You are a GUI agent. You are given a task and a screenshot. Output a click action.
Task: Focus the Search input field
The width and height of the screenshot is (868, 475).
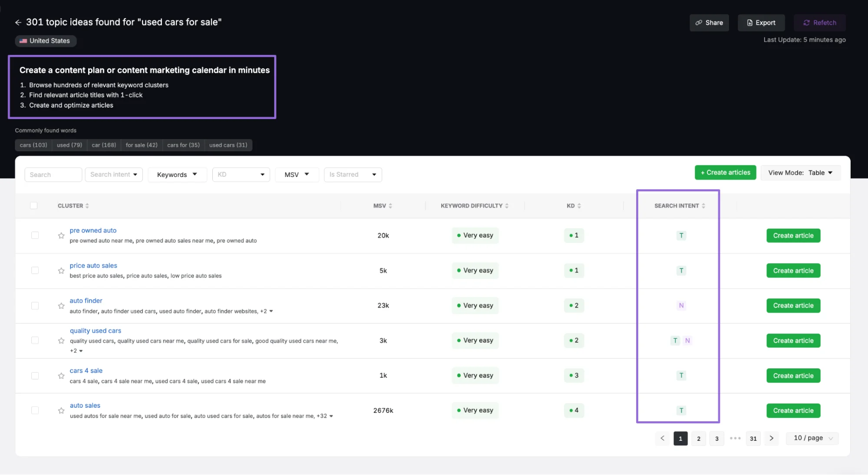53,174
